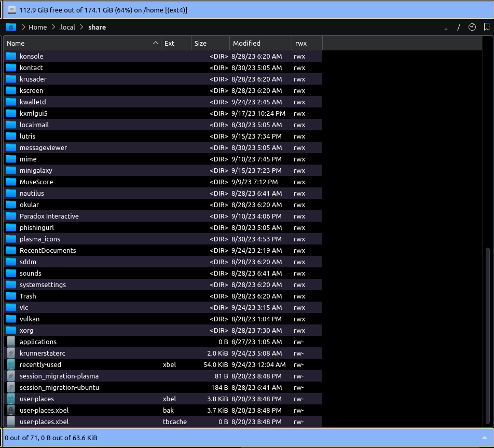Click the vertical scrollbar of the file list

pos(487,335)
